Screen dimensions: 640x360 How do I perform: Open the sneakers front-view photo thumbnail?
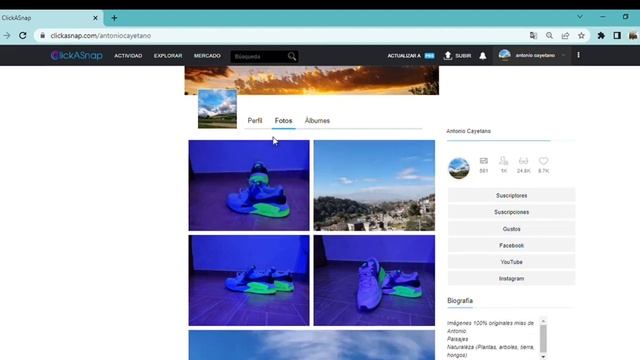pyautogui.click(x=374, y=280)
